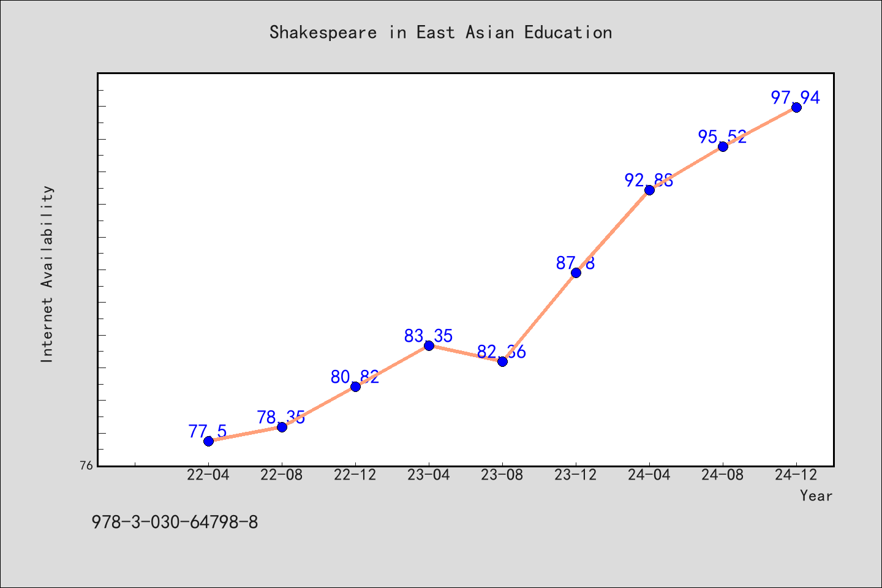Click the 22-12 data point marker

355,386
